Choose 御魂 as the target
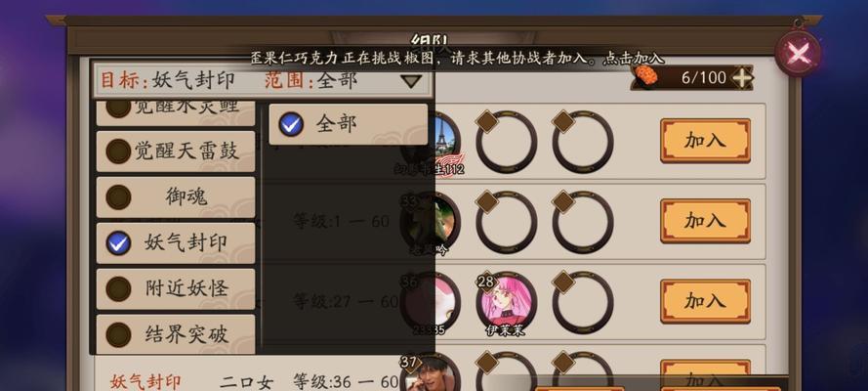Image resolution: width=868 pixels, height=391 pixels. click(x=176, y=197)
